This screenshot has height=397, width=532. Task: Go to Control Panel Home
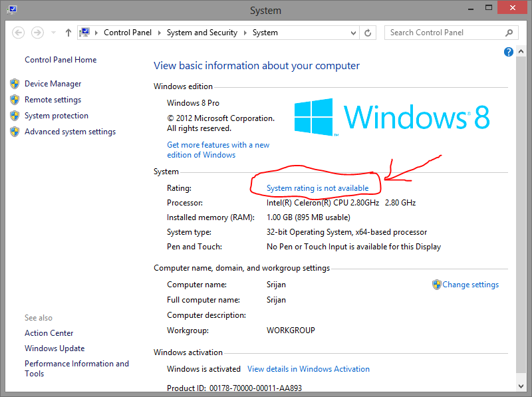(60, 59)
